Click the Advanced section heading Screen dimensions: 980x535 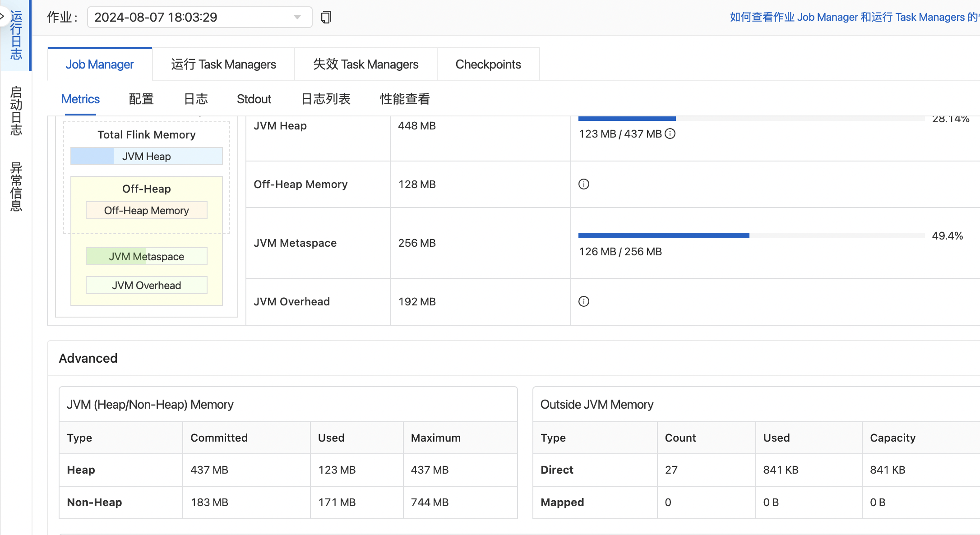pos(88,358)
